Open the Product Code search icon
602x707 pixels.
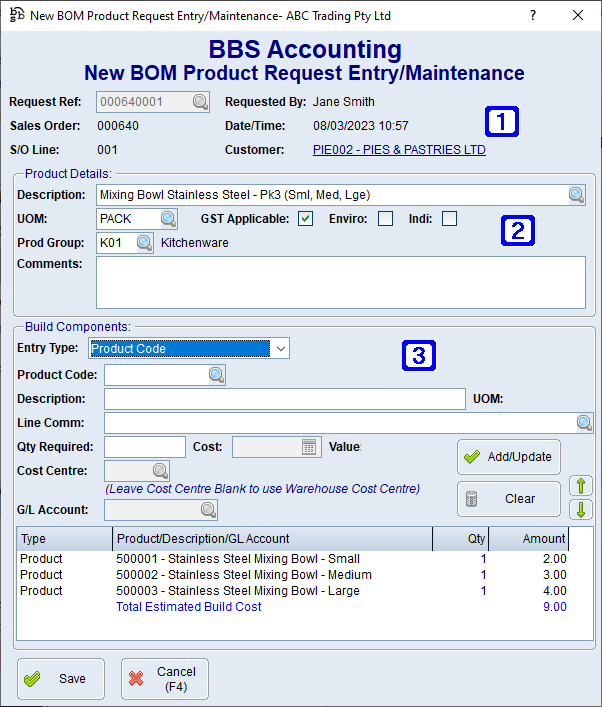pyautogui.click(x=217, y=375)
